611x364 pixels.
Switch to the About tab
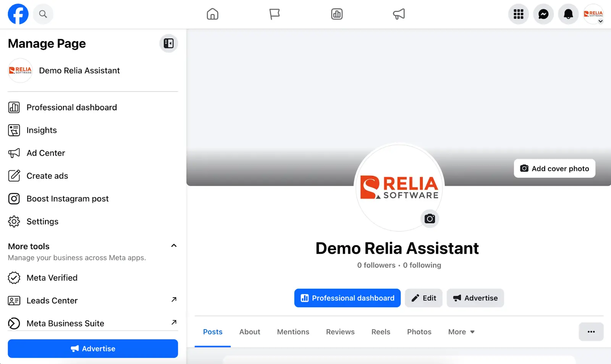coord(249,332)
